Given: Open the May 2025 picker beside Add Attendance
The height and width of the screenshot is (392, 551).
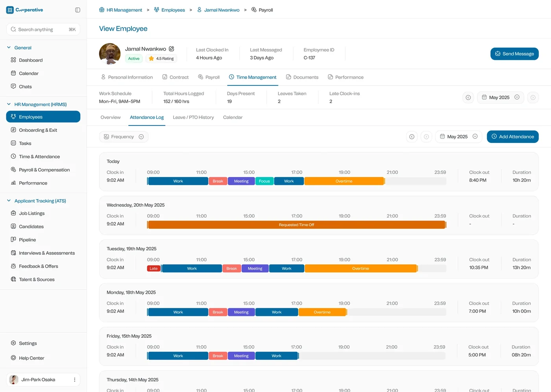Looking at the screenshot, I should 459,137.
